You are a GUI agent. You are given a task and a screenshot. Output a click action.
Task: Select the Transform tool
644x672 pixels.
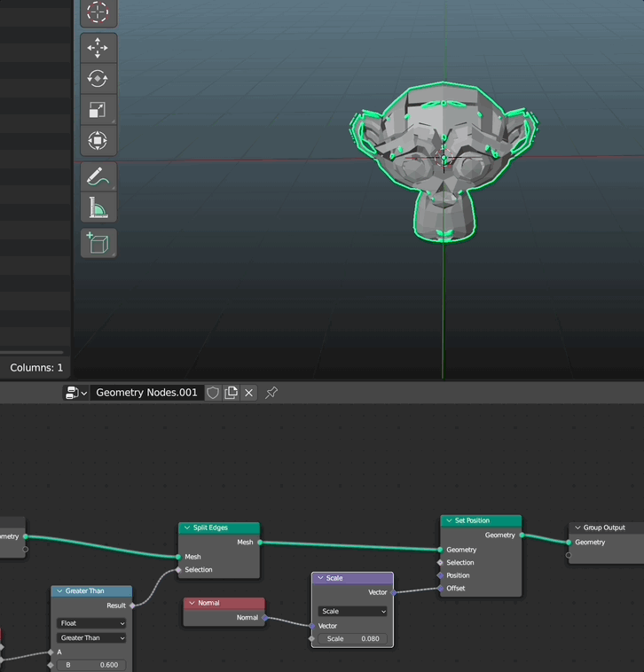point(98,141)
